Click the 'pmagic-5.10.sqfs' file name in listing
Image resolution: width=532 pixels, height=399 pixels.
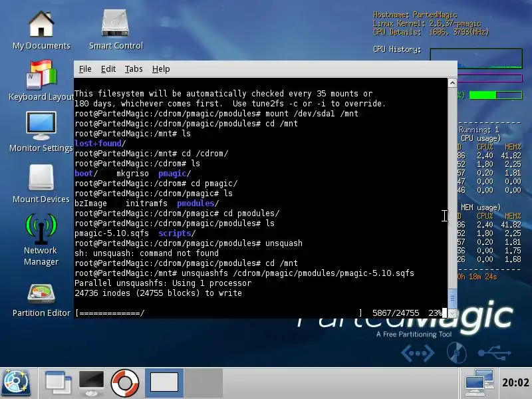point(112,233)
